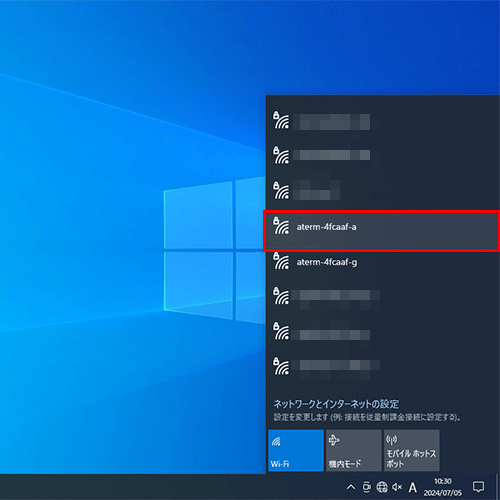
Task: Open ネットワークとインターネットの設定 link
Action: (x=336, y=404)
